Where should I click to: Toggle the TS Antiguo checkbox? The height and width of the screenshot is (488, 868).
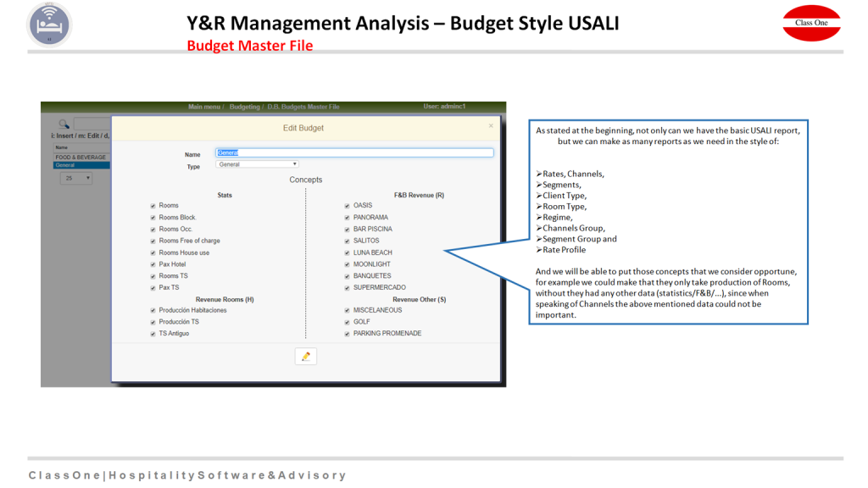(x=153, y=334)
